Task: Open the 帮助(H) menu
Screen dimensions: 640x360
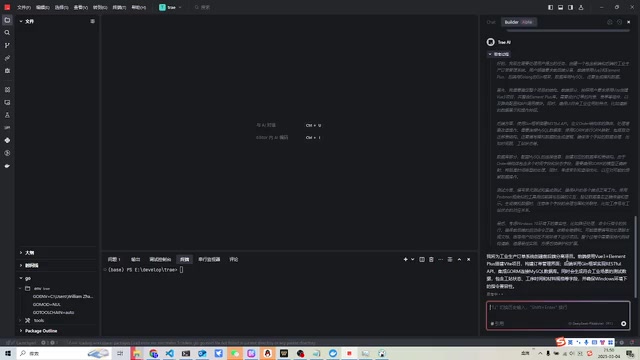Action: [x=139, y=7]
